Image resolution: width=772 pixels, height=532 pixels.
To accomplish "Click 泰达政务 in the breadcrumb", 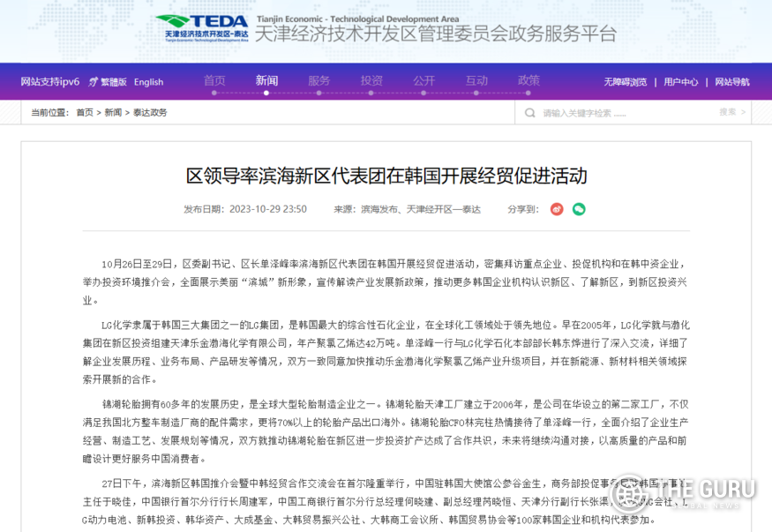I will point(150,112).
